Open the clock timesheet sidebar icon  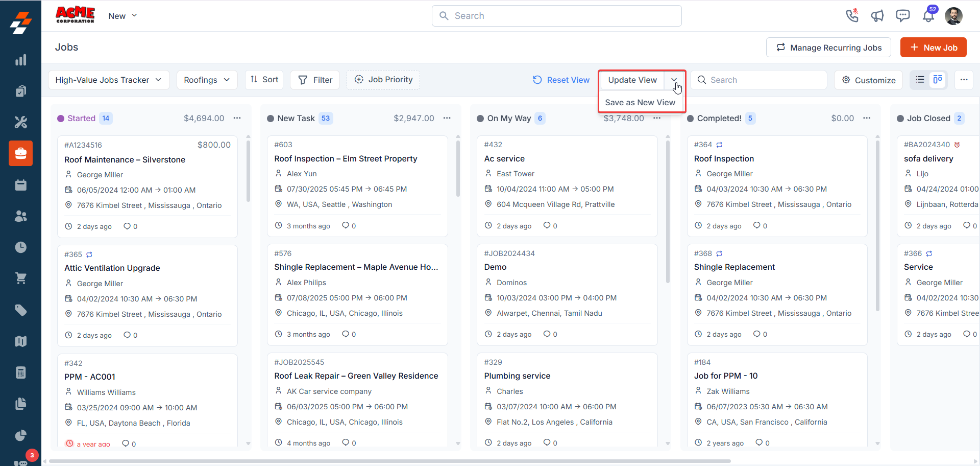[20, 247]
